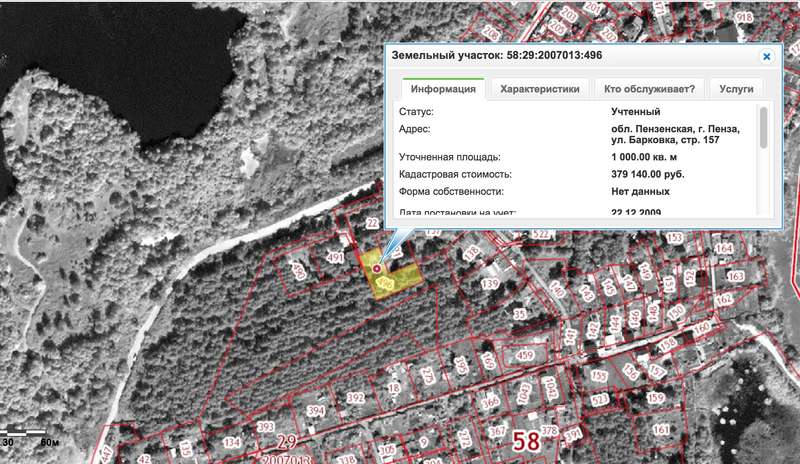This screenshot has height=464, width=800.
Task: Open the Кто обслуживает? tab
Action: tap(649, 89)
